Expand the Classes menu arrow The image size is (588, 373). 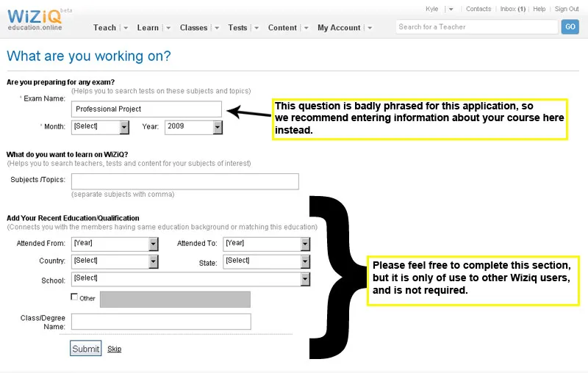tap(217, 28)
